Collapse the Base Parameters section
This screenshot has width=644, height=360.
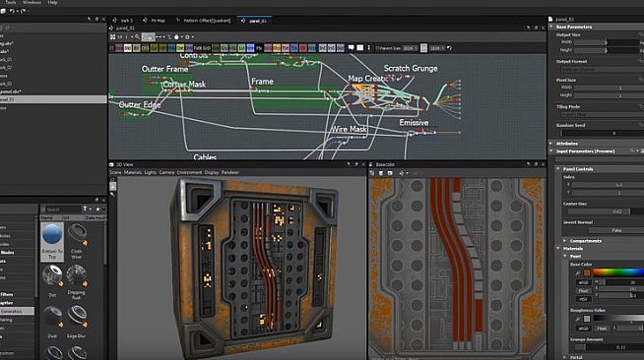(x=551, y=27)
